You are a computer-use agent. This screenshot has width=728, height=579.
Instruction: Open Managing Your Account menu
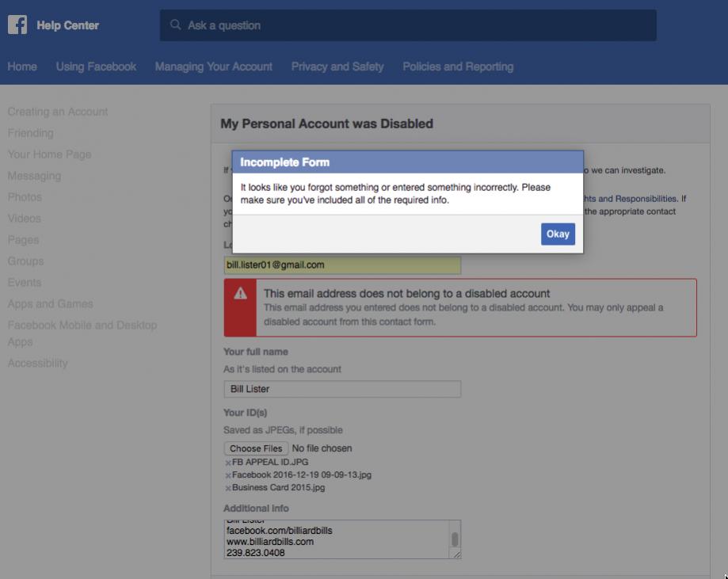pyautogui.click(x=213, y=67)
